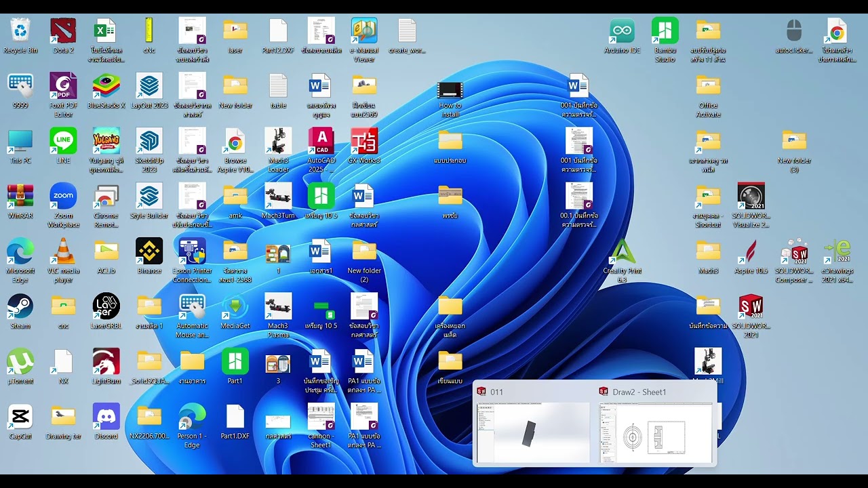Open the ACLib folder
Screen dimensions: 868x488
(x=106, y=256)
